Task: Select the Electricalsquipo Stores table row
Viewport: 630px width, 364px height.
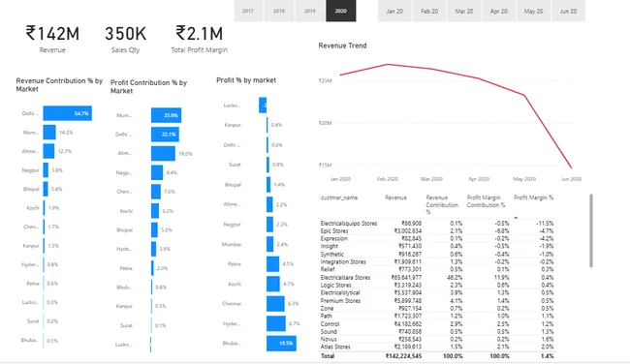Action: pyautogui.click(x=437, y=223)
